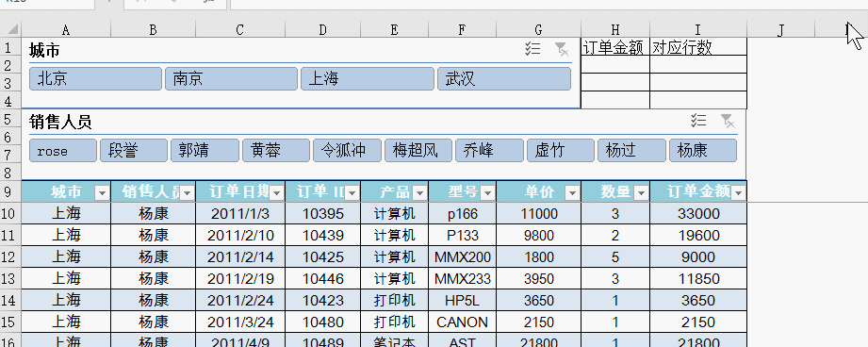Select 虚竹 in 销售人员 slicer
Image resolution: width=868 pixels, height=347 pixels.
pos(561,151)
